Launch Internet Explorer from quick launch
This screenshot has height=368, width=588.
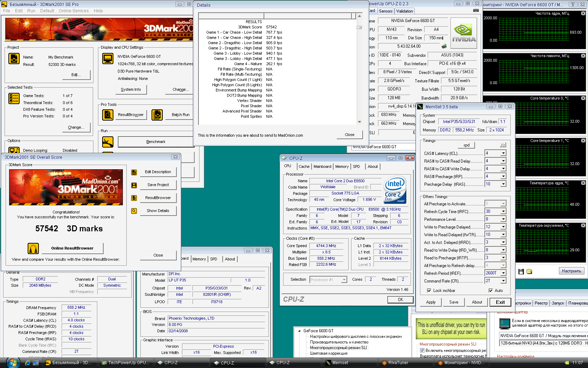28,363
